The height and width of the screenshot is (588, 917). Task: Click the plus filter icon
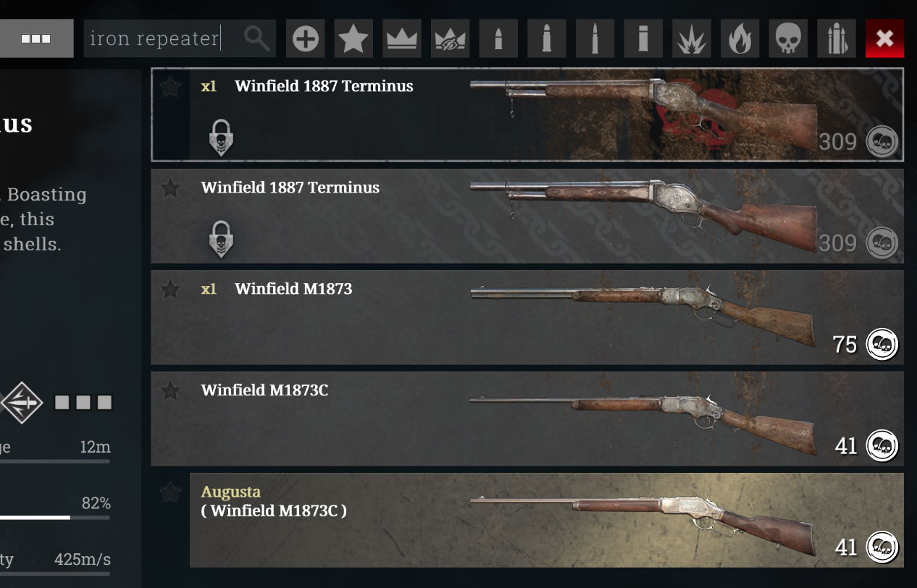(305, 38)
